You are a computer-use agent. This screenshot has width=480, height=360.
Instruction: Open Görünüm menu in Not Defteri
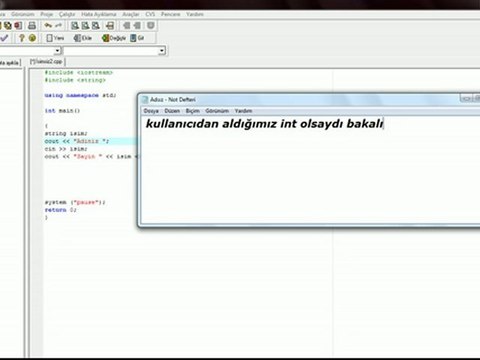(x=217, y=111)
